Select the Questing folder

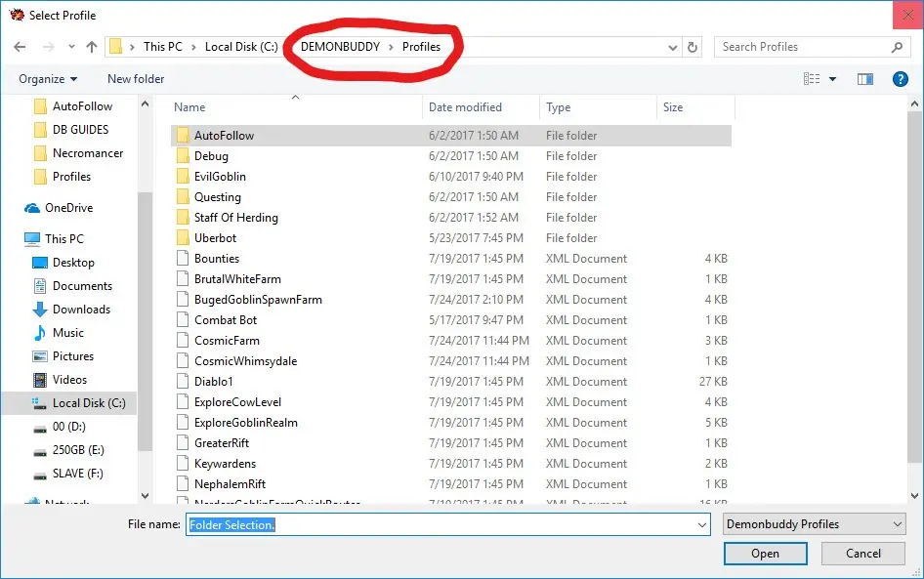[x=451, y=197]
